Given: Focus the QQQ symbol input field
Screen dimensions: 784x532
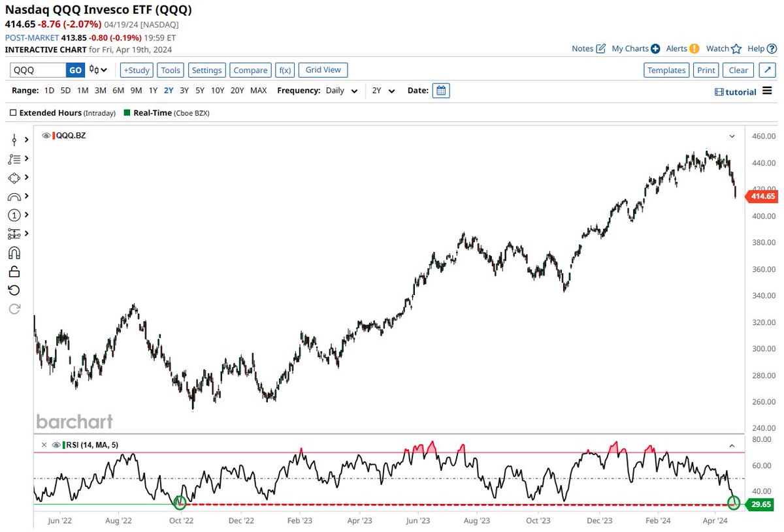Looking at the screenshot, I should (38, 70).
